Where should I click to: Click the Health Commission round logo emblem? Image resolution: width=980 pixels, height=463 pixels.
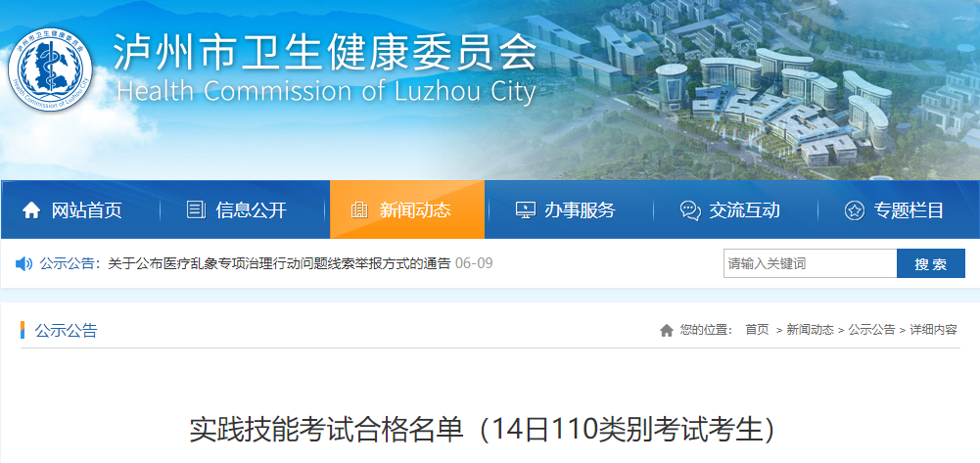click(x=50, y=69)
